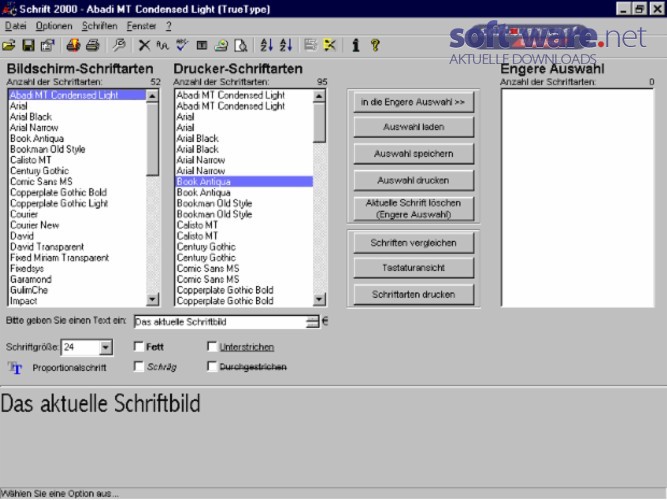Click Bildschirm-Schriftarten list scroll up arrow
667x500 pixels.
tap(152, 96)
